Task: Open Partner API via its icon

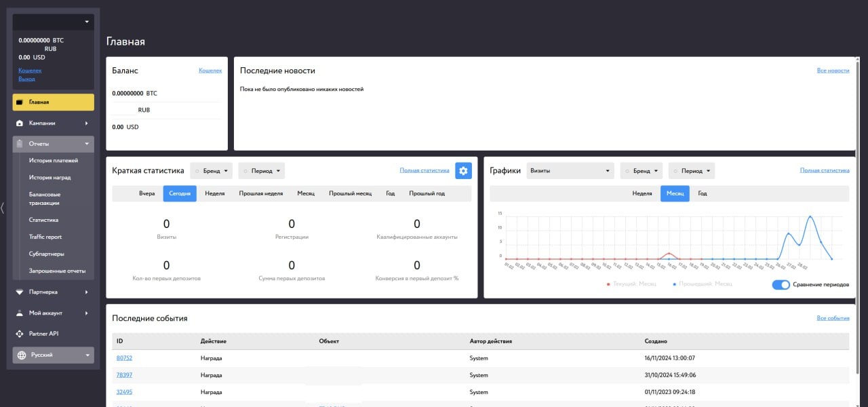Action: coord(20,334)
